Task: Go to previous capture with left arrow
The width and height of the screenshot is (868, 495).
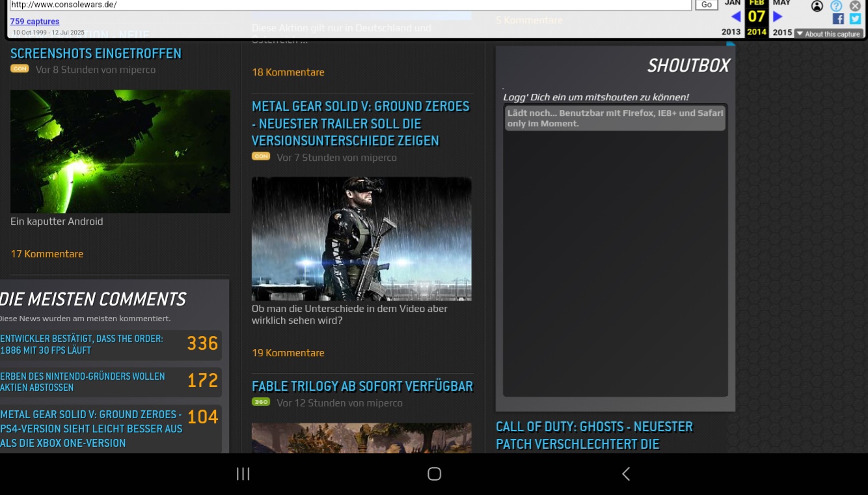Action: (x=736, y=16)
